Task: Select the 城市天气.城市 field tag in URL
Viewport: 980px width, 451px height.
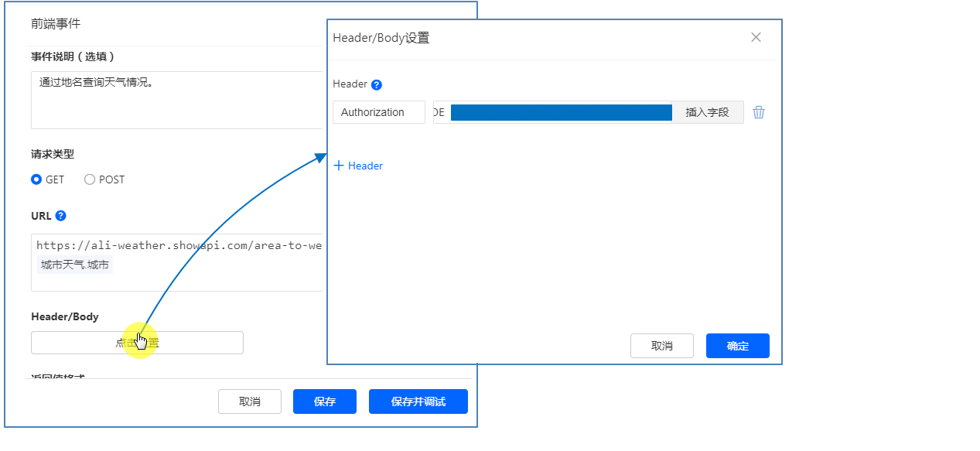Action: 75,265
